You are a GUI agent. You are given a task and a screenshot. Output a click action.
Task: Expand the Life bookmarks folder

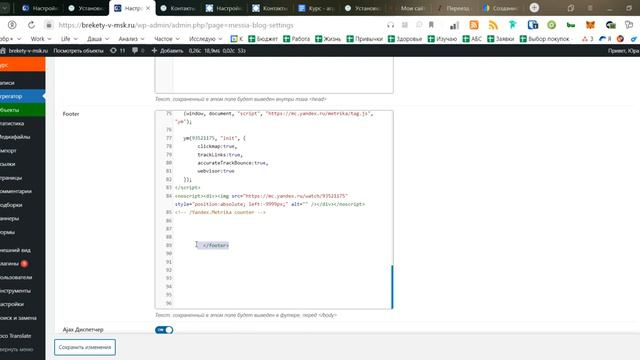click(x=69, y=39)
